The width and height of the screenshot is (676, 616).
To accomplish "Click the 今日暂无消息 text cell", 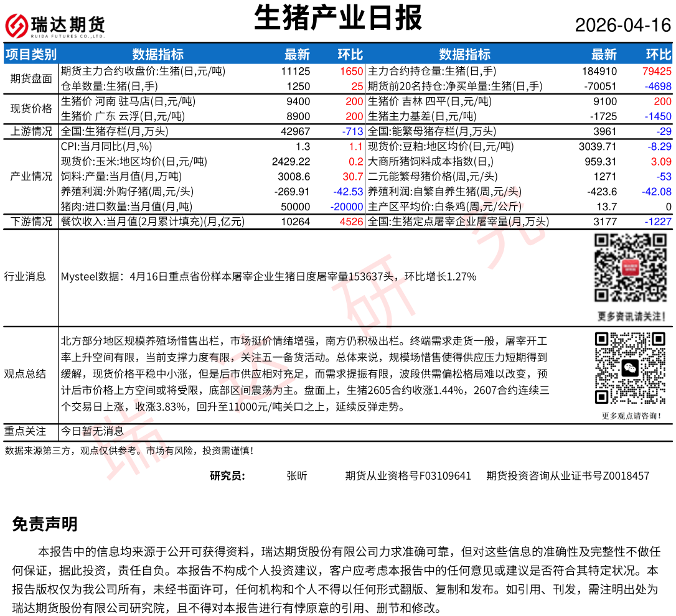I will click(92, 431).
